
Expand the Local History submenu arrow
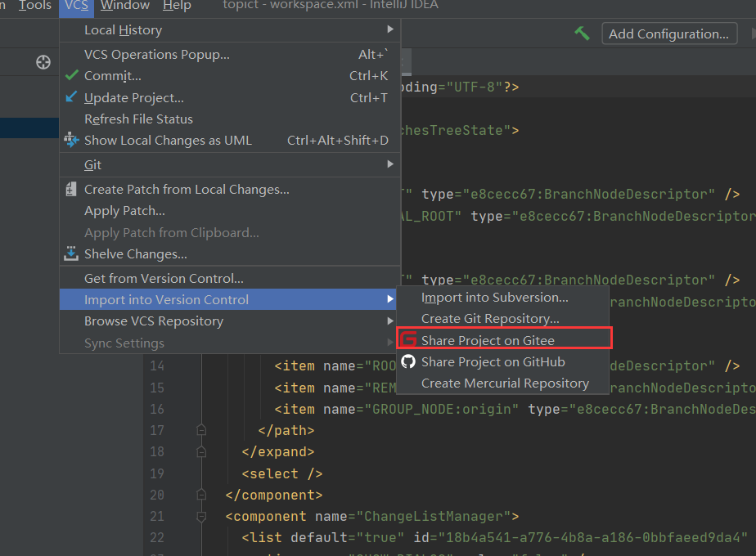click(x=390, y=29)
